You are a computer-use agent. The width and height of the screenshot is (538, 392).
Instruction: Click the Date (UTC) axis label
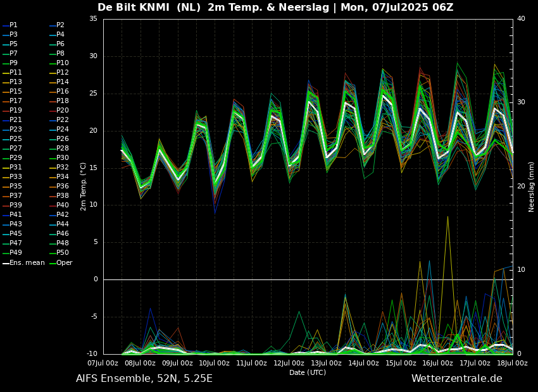click(308, 372)
